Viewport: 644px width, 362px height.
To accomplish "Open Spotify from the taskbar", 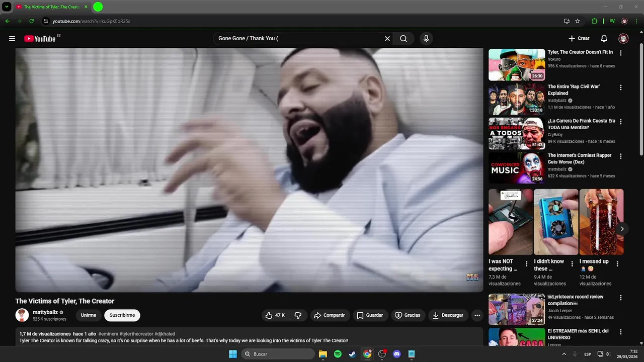I will (338, 354).
